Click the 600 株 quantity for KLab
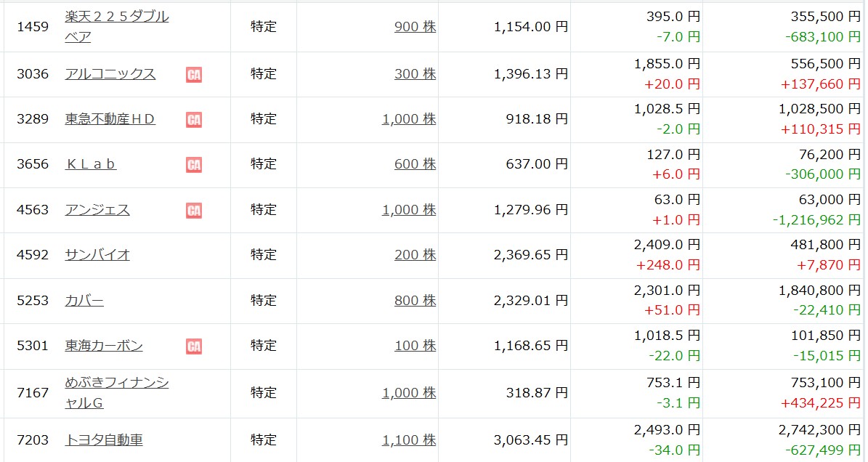This screenshot has height=462, width=868. [415, 163]
